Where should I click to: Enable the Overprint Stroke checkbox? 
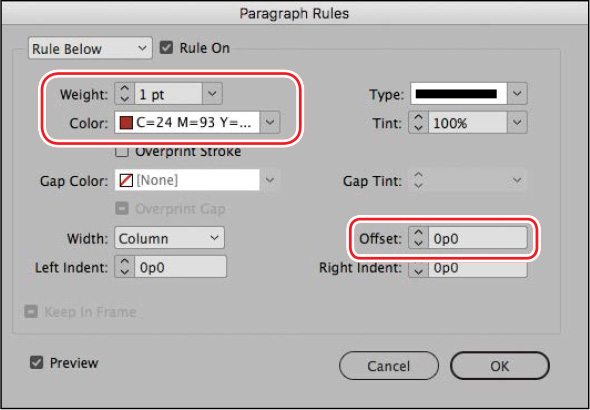pos(123,152)
